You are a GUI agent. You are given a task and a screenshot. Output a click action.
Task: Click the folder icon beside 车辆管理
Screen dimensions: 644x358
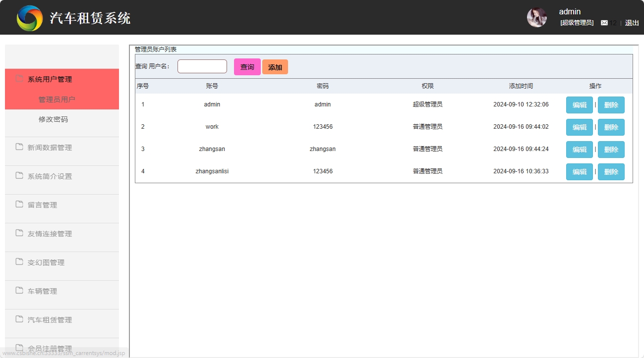coord(19,291)
